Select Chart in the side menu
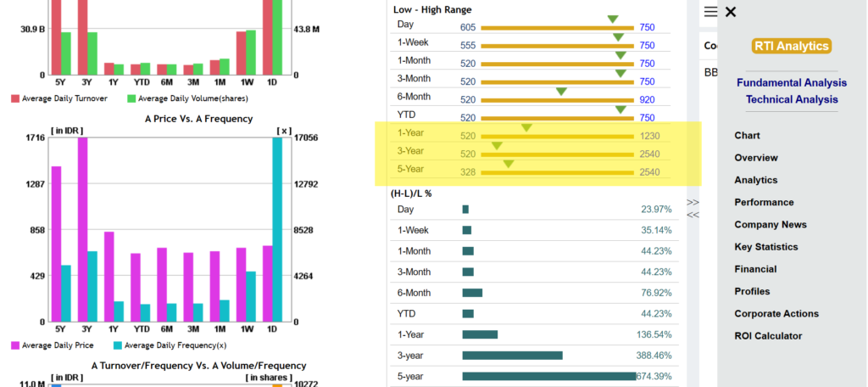The width and height of the screenshot is (868, 387). coord(748,135)
